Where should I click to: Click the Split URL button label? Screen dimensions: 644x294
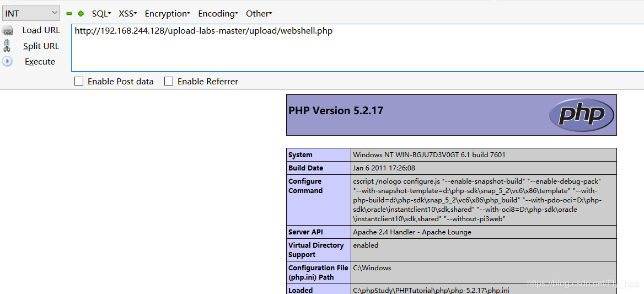pos(41,46)
